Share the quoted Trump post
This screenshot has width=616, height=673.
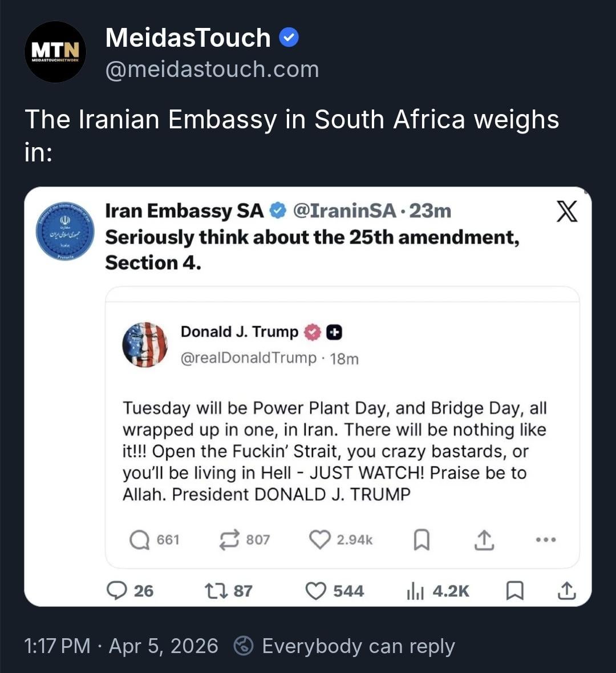[x=484, y=540]
